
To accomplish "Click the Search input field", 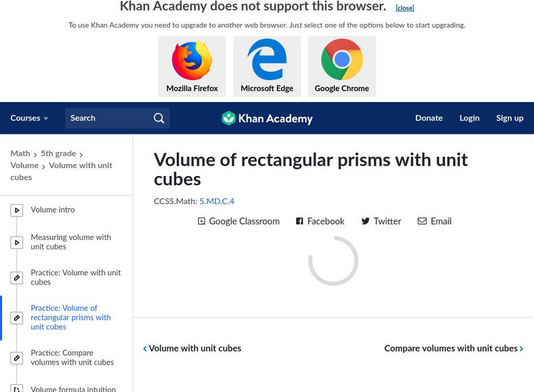I will pyautogui.click(x=107, y=118).
